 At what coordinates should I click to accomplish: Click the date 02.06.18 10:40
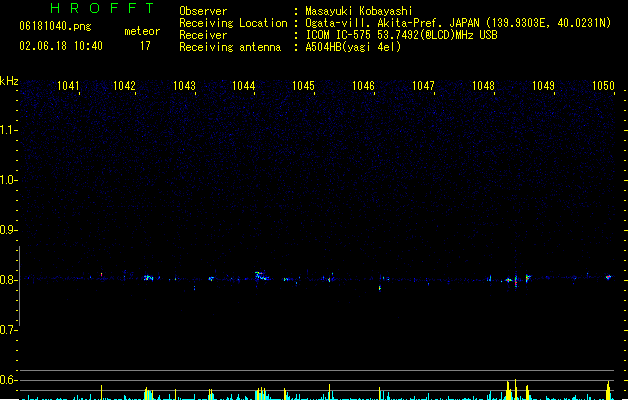(x=61, y=46)
